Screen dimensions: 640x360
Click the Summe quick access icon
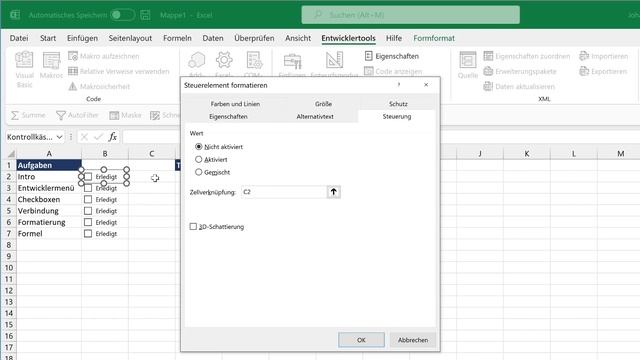point(15,115)
